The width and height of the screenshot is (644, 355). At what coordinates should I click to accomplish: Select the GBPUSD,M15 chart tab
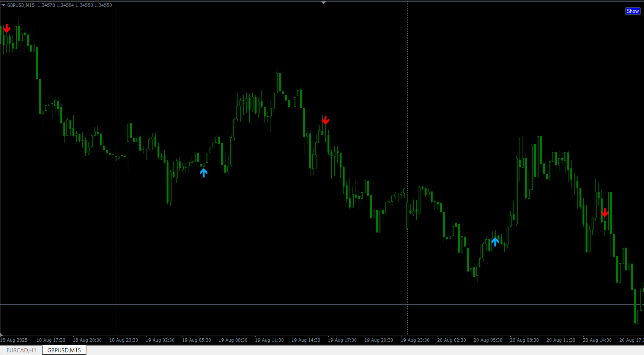click(64, 350)
